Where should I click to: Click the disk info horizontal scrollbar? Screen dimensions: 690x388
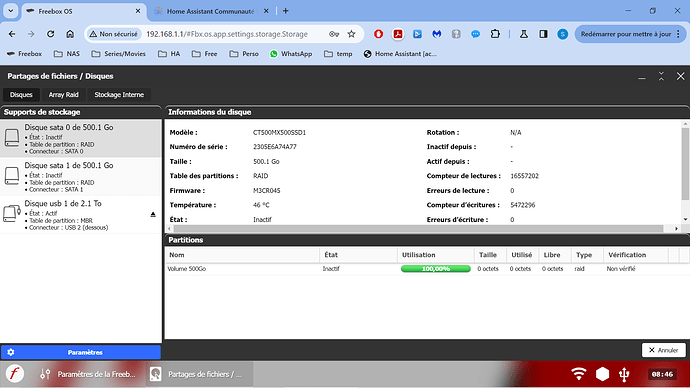point(418,228)
